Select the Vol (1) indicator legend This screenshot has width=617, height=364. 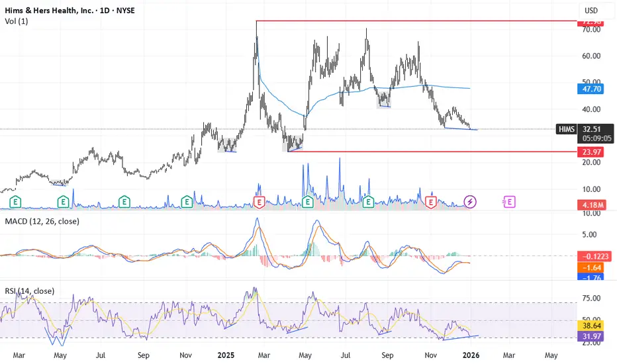coord(17,21)
